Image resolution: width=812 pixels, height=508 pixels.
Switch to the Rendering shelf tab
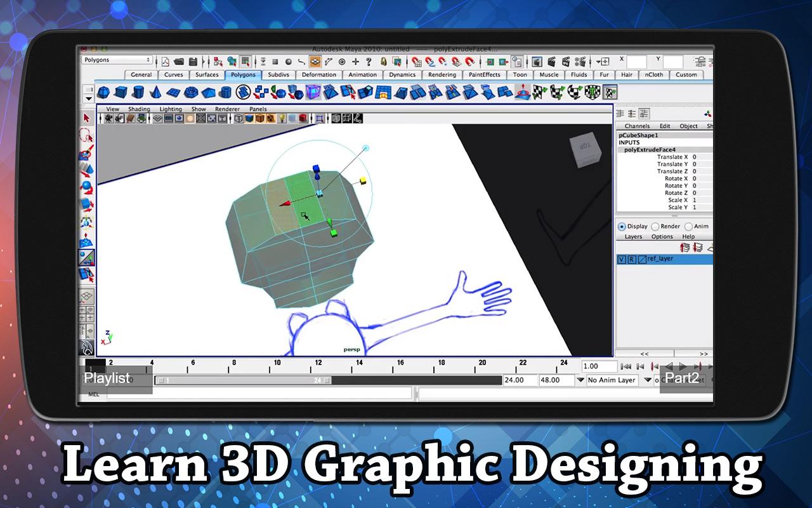pos(442,75)
